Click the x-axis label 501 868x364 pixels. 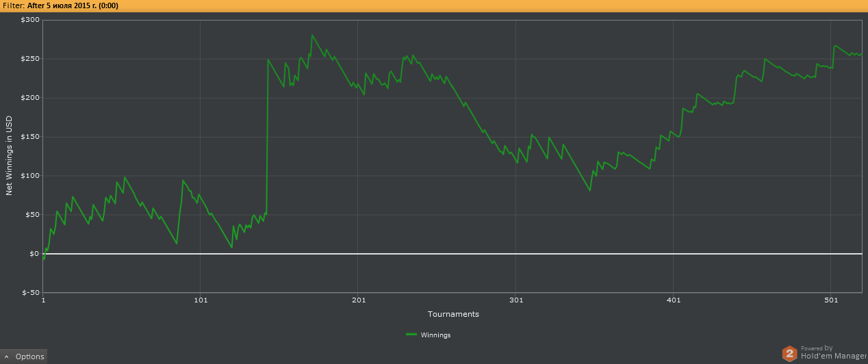(831, 300)
